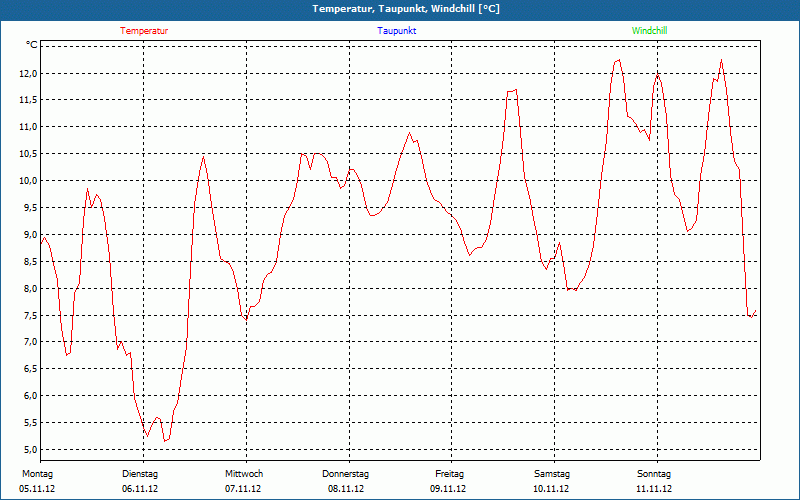Click the 5,5 y-axis value
The width and height of the screenshot is (800, 500).
pyautogui.click(x=30, y=422)
